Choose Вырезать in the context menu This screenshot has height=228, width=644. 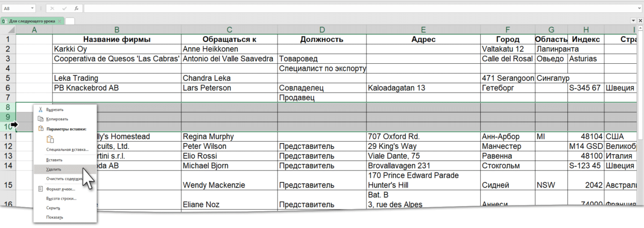(55, 109)
